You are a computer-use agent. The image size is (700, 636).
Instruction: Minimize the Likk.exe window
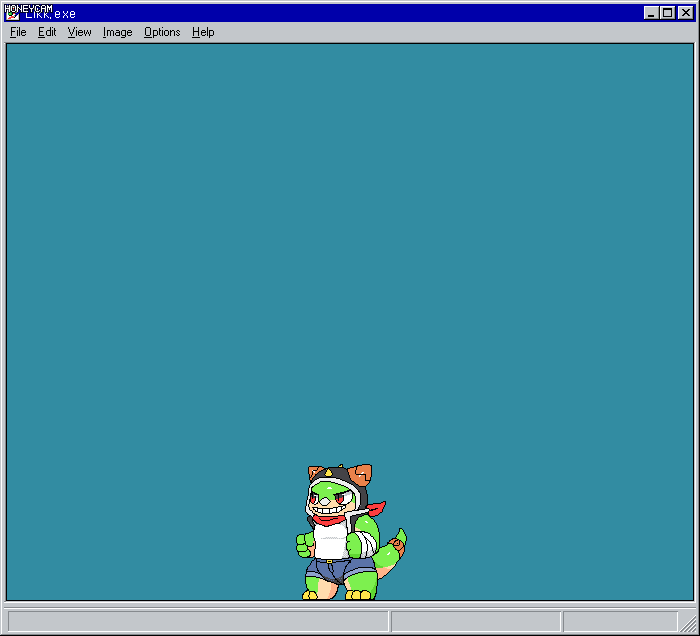pyautogui.click(x=651, y=13)
